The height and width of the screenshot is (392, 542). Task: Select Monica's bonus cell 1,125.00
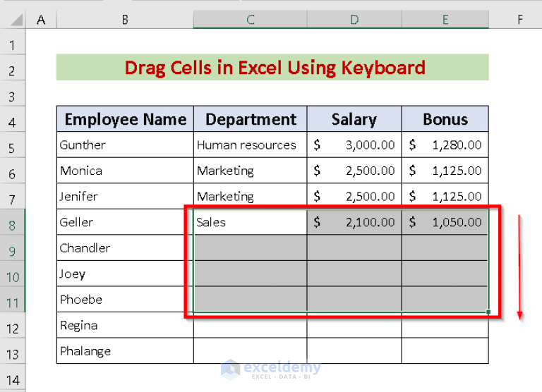[x=445, y=171]
